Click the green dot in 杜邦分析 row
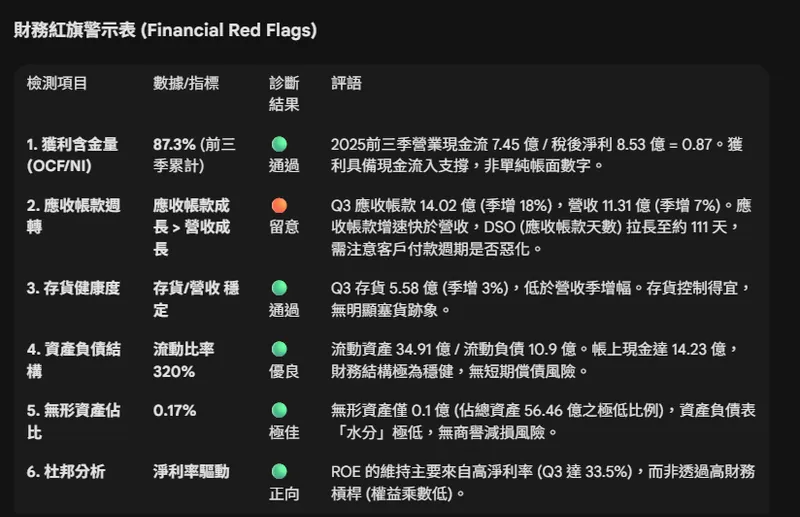The width and height of the screenshot is (800, 517). pos(279,471)
